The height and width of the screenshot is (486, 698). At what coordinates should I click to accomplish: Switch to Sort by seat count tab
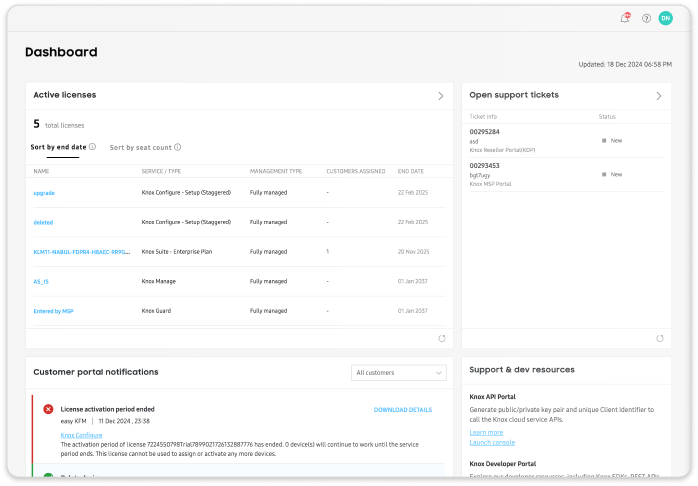(141, 147)
